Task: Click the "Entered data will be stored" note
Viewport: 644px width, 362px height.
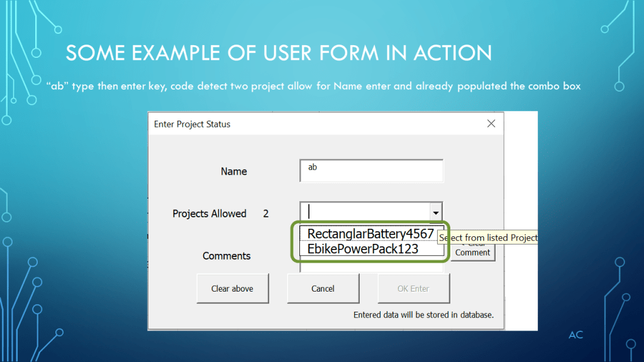Action: click(423, 315)
